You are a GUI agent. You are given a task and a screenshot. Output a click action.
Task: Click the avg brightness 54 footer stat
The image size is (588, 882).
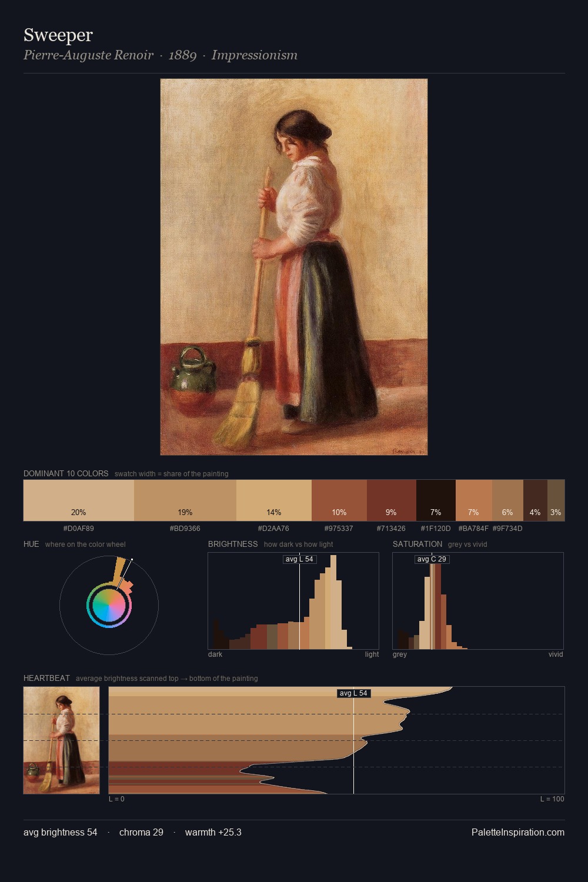61,832
